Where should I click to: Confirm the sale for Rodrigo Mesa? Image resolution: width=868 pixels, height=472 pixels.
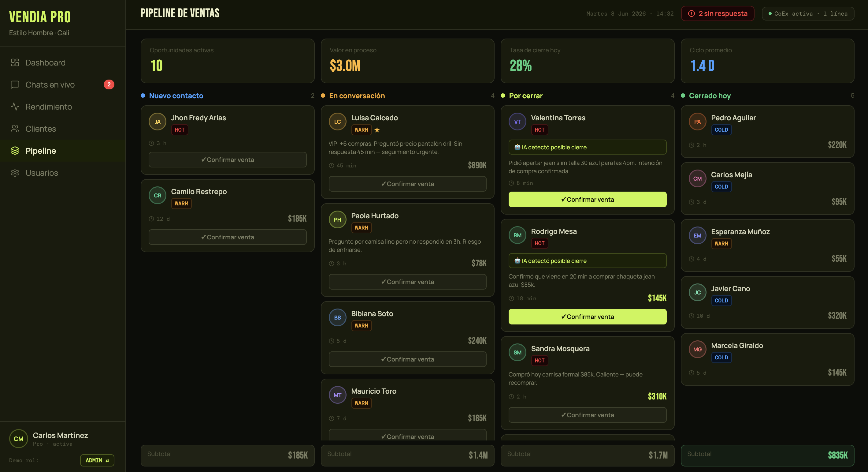click(x=587, y=317)
